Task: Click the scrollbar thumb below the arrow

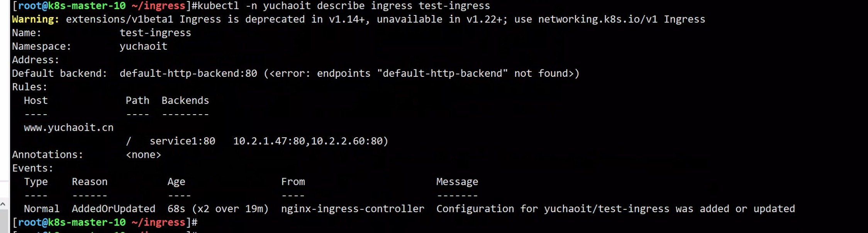Action: point(3,222)
